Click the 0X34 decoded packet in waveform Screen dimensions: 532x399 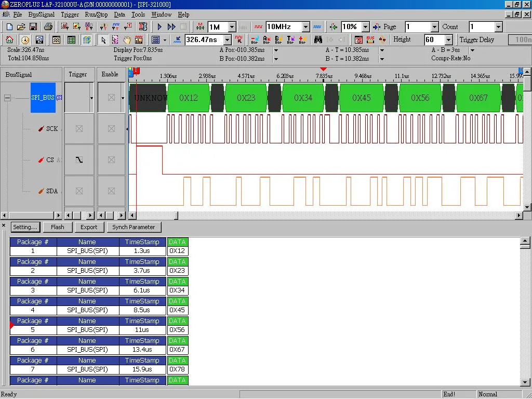[x=303, y=98]
